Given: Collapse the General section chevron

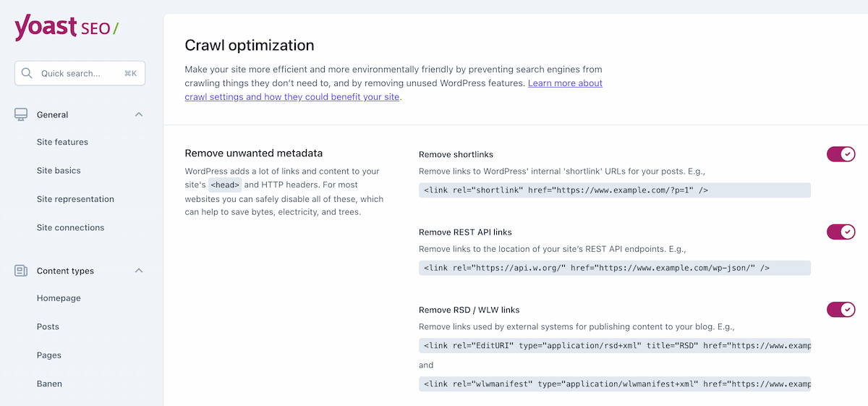Looking at the screenshot, I should [139, 114].
